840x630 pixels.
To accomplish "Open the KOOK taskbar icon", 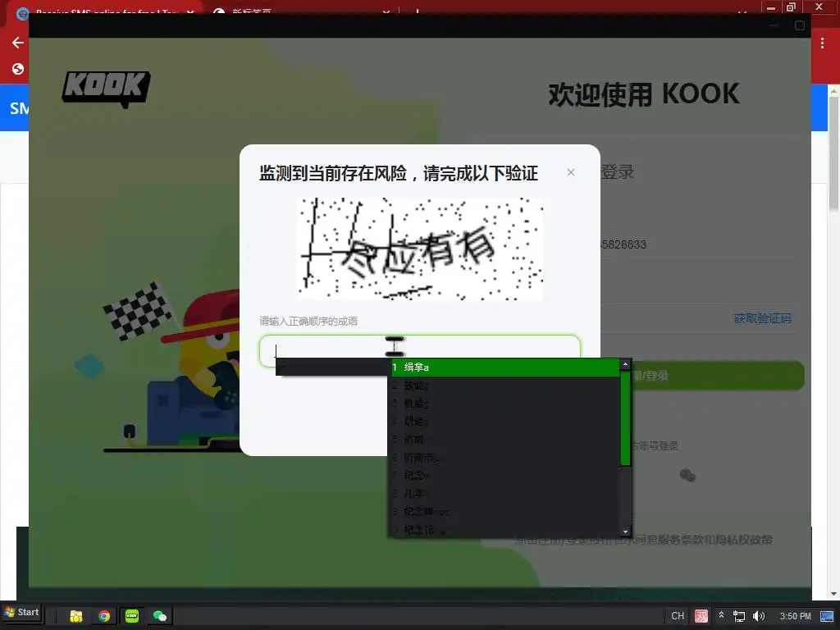I will tap(132, 616).
